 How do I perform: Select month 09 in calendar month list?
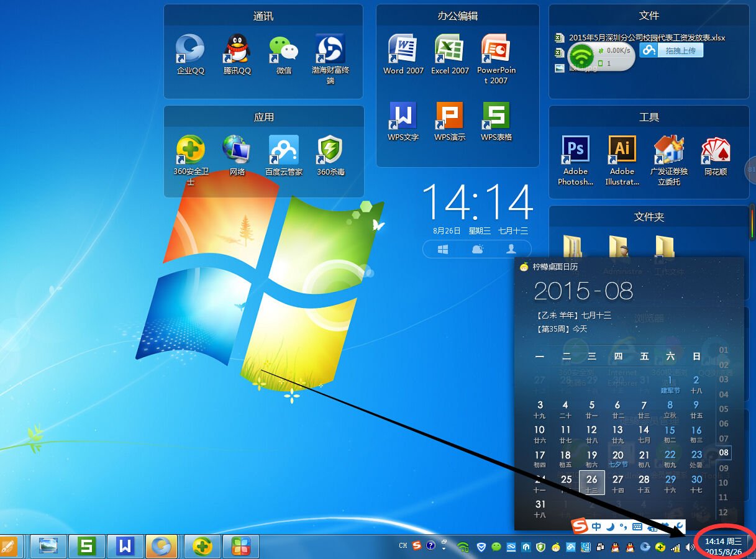pos(723,468)
